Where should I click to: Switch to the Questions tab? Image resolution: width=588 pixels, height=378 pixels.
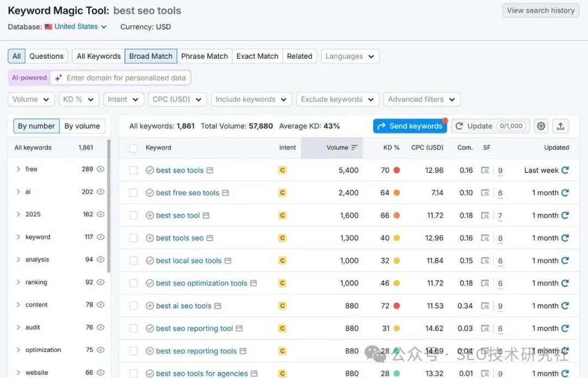tap(46, 56)
